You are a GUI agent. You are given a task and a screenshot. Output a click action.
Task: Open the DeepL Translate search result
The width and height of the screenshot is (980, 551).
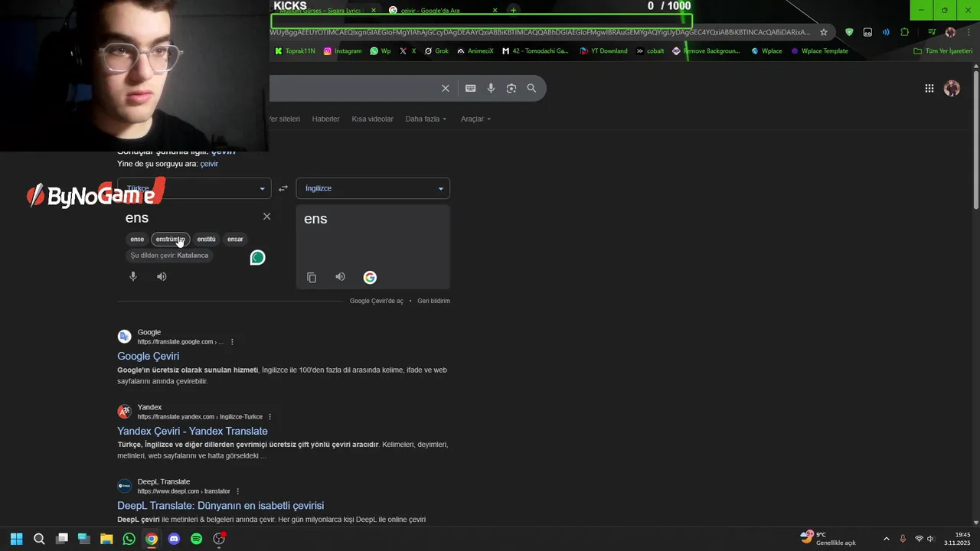click(220, 506)
